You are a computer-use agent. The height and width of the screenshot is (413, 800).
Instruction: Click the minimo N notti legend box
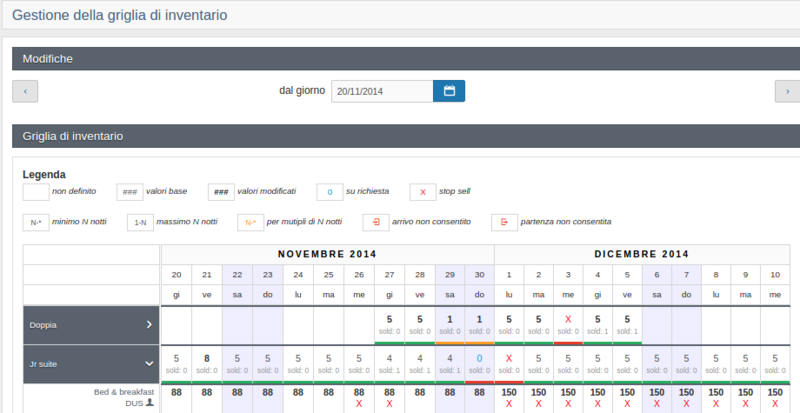36,222
